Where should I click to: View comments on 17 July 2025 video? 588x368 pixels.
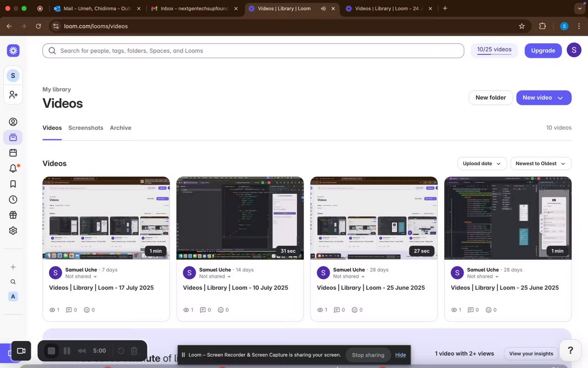pos(72,310)
